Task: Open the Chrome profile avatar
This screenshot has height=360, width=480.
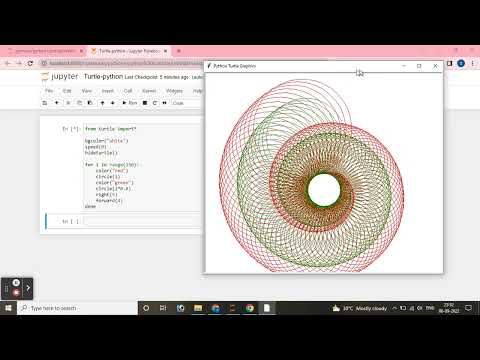Action: coord(461,63)
